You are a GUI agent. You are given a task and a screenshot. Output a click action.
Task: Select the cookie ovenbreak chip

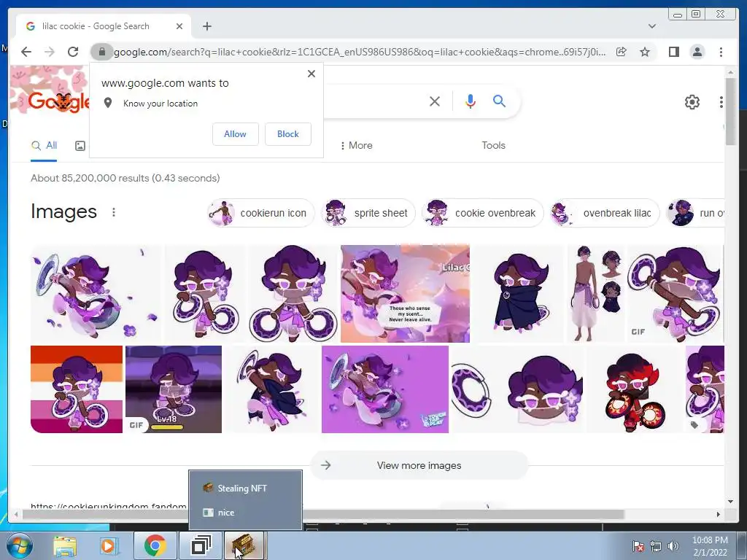coord(483,213)
